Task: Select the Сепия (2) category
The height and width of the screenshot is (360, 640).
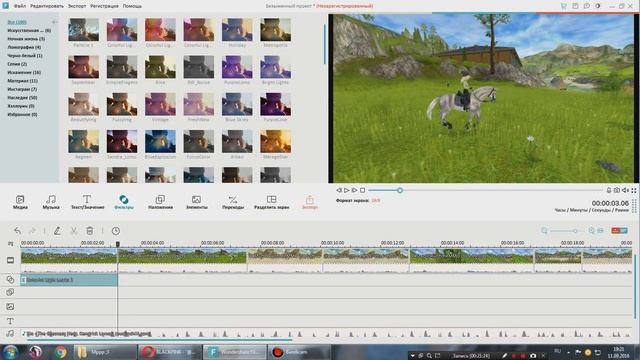Action: 17,64
